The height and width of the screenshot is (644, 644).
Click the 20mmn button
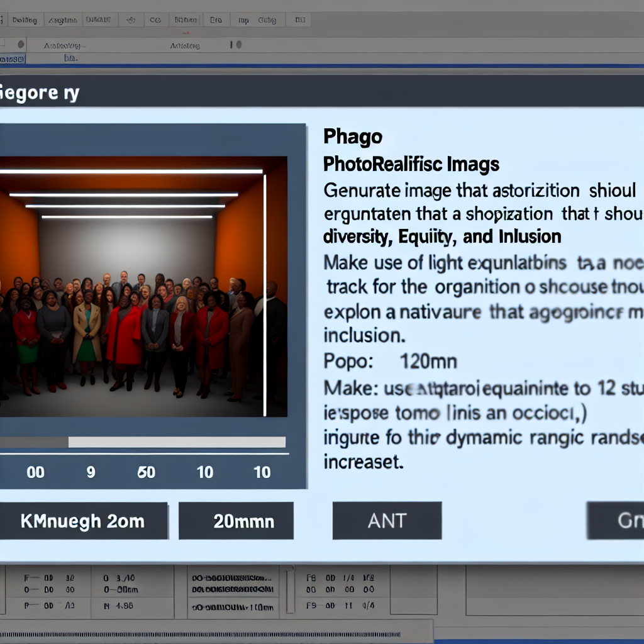236,521
